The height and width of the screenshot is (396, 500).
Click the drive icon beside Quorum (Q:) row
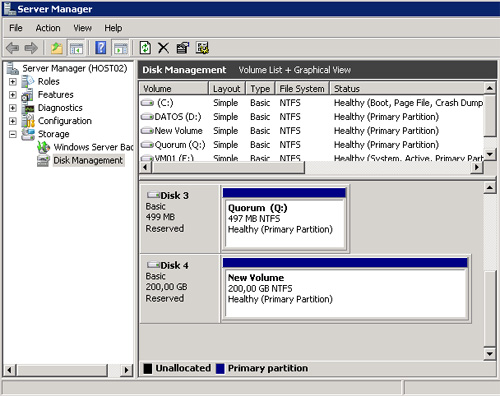point(147,145)
